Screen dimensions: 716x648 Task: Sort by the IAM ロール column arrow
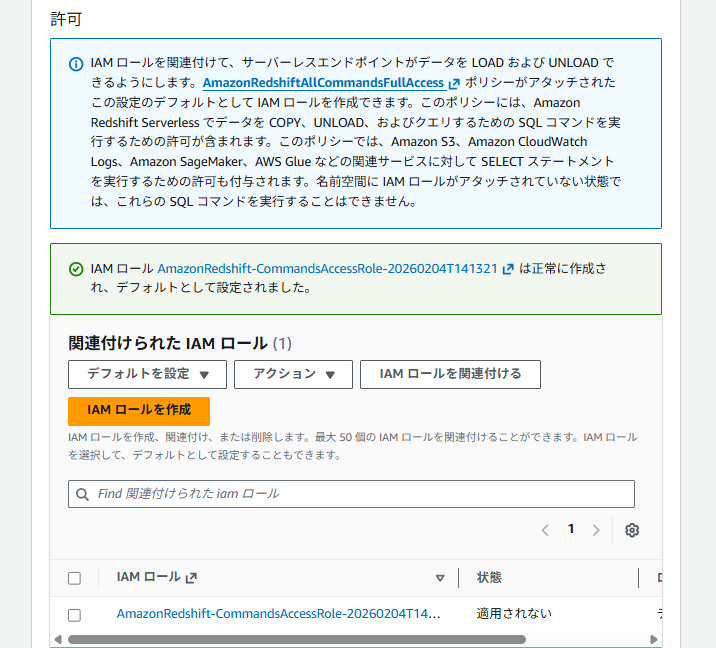(440, 578)
